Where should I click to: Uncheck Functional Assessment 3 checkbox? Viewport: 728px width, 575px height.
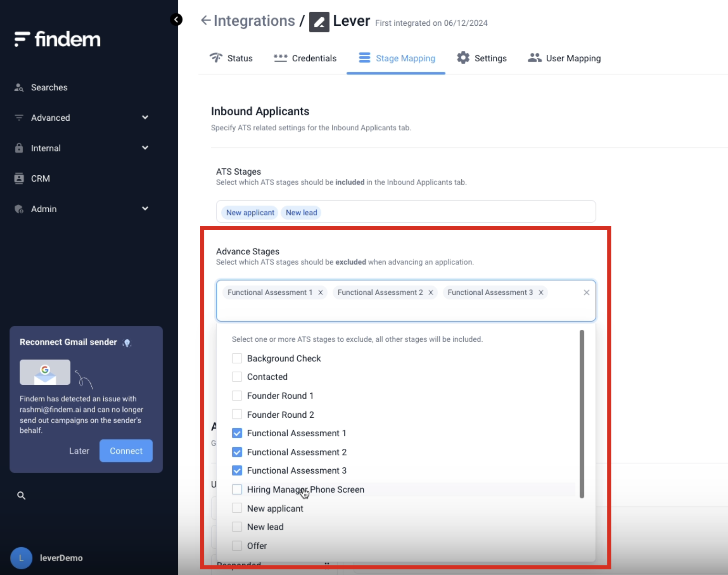[237, 470]
